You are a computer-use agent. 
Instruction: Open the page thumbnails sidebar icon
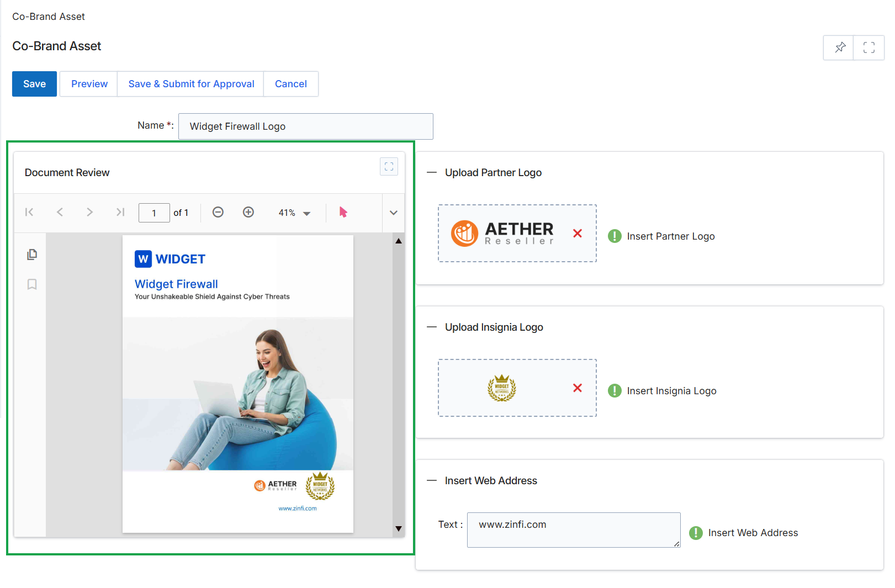click(x=32, y=254)
